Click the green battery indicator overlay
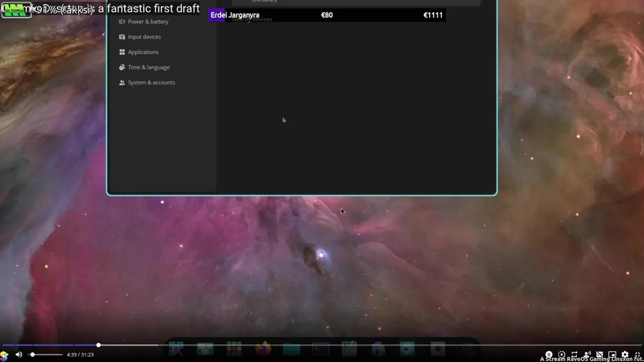Viewport: 644px width, 362px height. coord(16,10)
